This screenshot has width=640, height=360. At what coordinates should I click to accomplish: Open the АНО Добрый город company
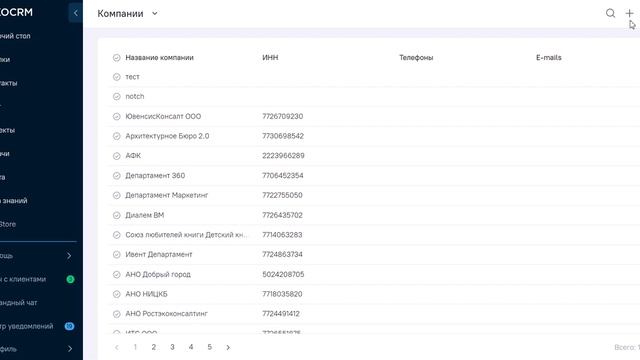click(x=158, y=274)
